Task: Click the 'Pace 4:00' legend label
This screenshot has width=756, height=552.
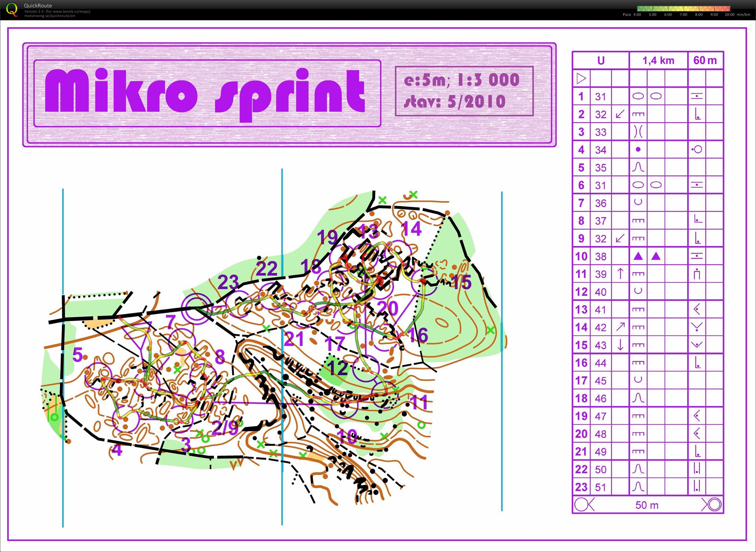Action: [x=632, y=15]
